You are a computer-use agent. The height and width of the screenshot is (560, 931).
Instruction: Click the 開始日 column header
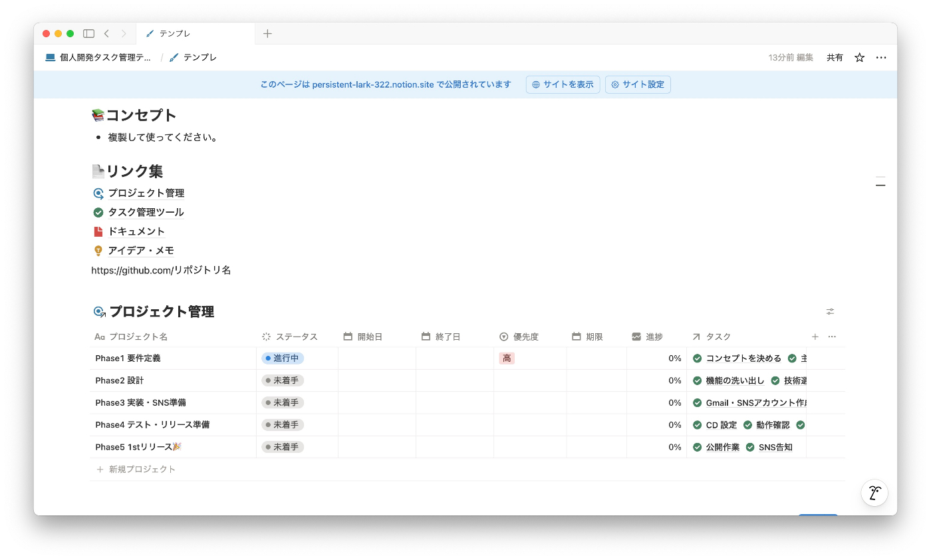[377, 337]
